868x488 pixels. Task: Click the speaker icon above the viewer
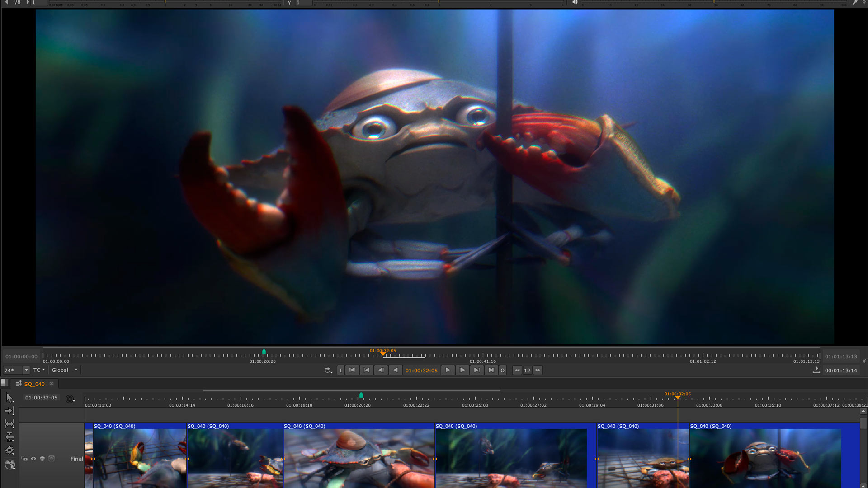tap(575, 3)
